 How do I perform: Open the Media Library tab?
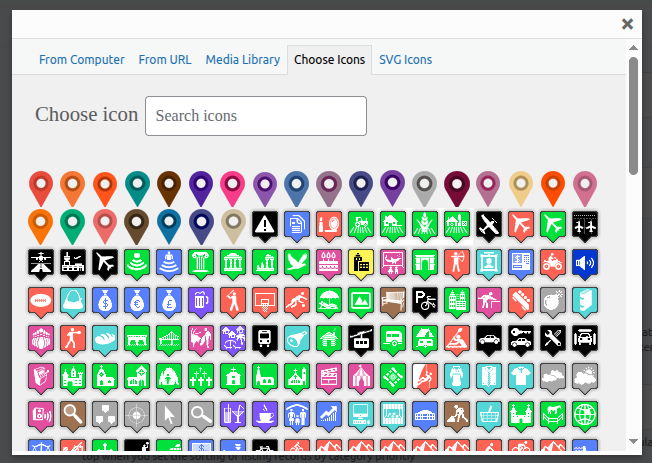pyautogui.click(x=243, y=60)
